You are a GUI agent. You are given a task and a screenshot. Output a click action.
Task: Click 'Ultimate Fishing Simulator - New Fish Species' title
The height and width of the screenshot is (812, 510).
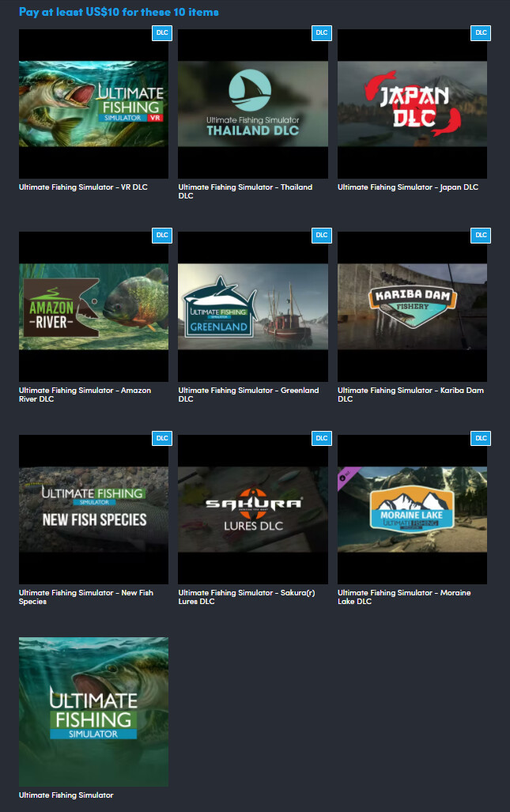point(86,597)
